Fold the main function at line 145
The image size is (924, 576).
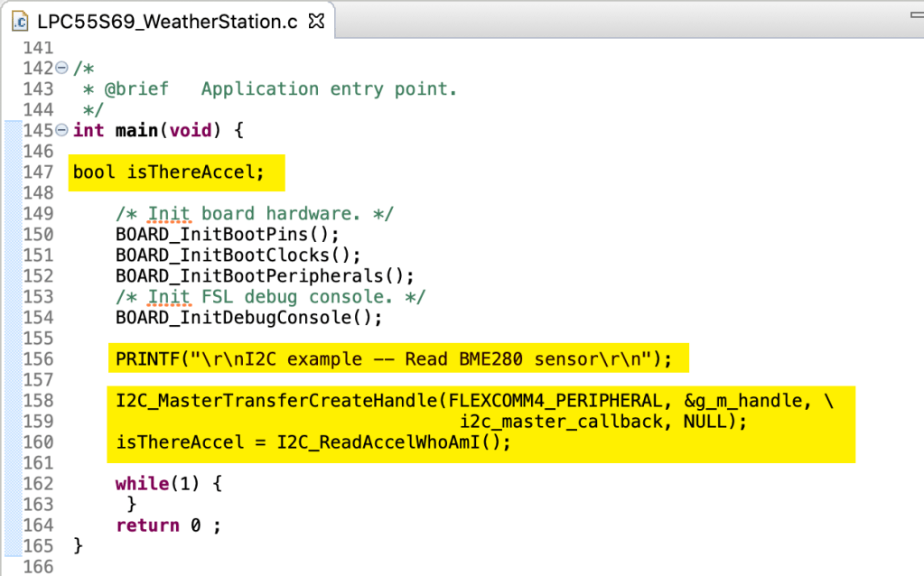click(x=61, y=131)
